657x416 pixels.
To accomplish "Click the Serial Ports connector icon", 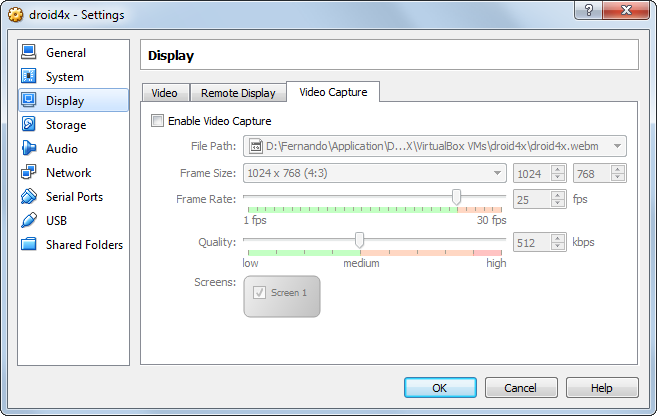I will coord(29,196).
